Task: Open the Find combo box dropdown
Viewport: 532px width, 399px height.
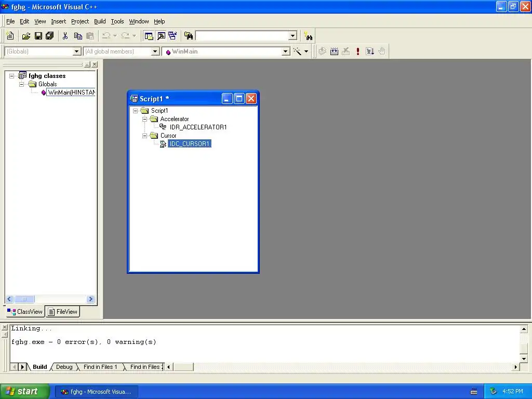Action: click(293, 36)
